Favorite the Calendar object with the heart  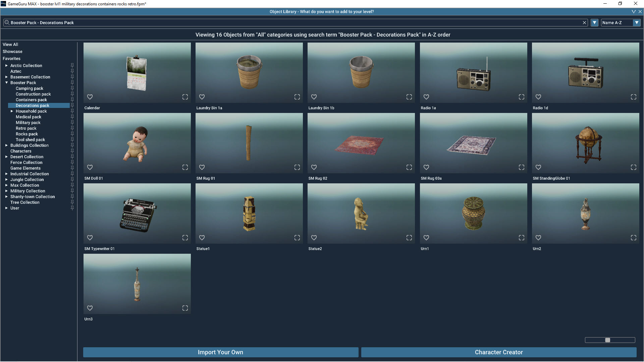coord(90,97)
